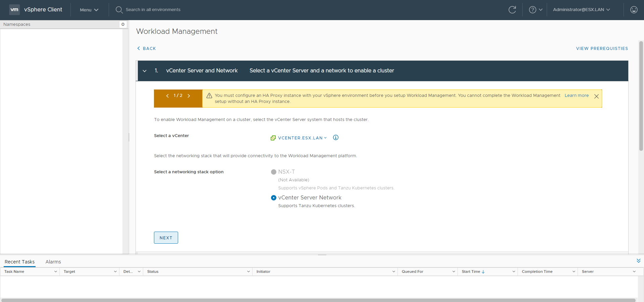Screen dimensions: 644x302
Task: Collapse the Recent Tasks panel
Action: tap(638, 261)
